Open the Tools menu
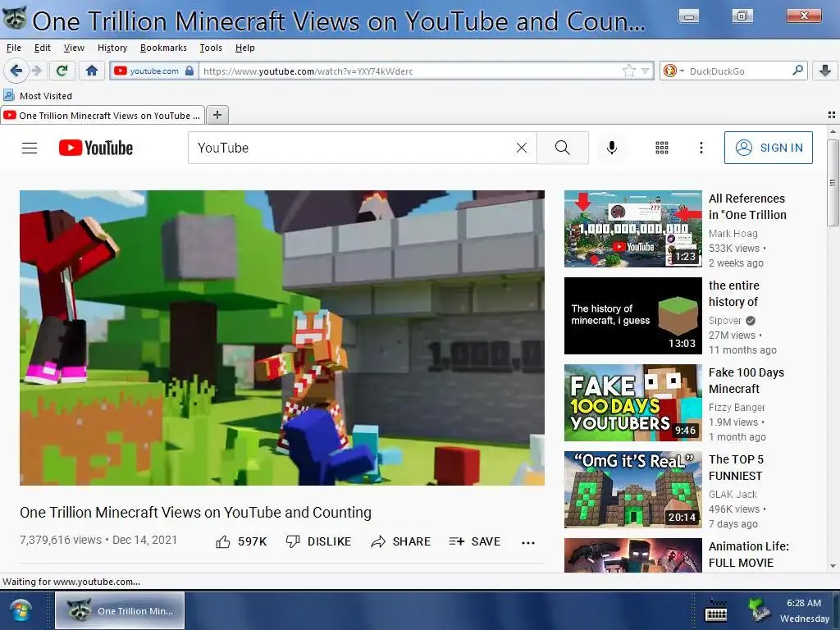Image resolution: width=840 pixels, height=630 pixels. 211,48
